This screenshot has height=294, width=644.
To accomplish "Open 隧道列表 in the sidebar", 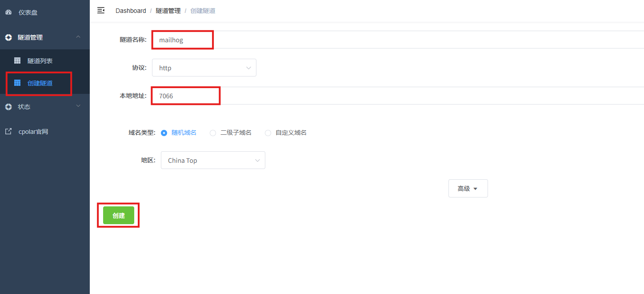I will point(40,61).
